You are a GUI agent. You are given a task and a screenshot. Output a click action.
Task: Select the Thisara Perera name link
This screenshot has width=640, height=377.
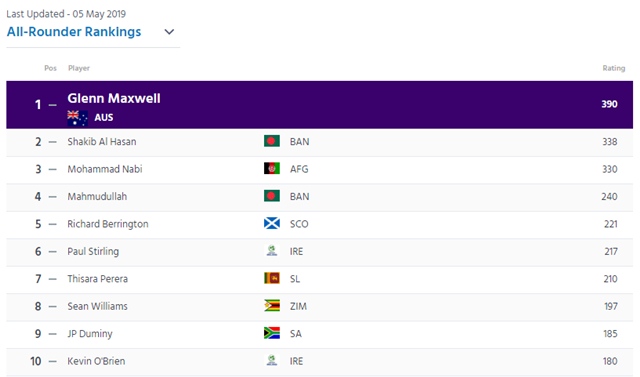(x=98, y=279)
